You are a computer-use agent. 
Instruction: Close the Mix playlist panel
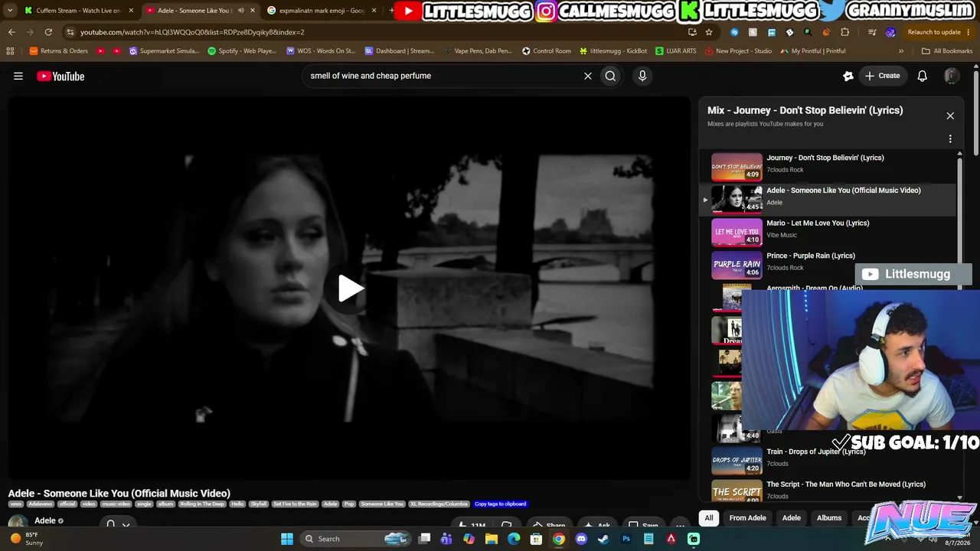(x=950, y=116)
